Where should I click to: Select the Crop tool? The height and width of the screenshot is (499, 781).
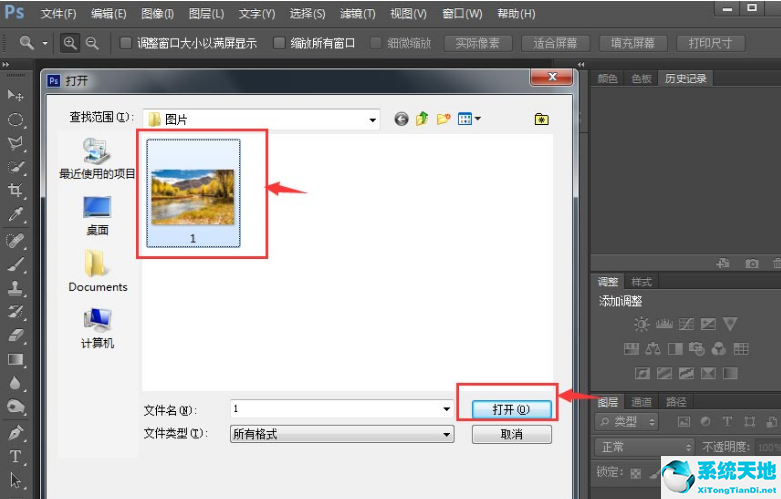(x=15, y=190)
